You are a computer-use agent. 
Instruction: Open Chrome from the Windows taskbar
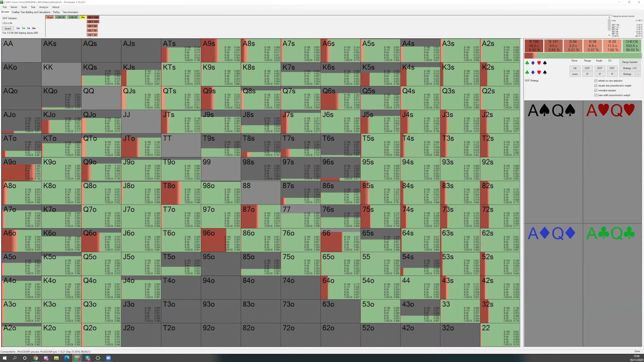coord(35,358)
